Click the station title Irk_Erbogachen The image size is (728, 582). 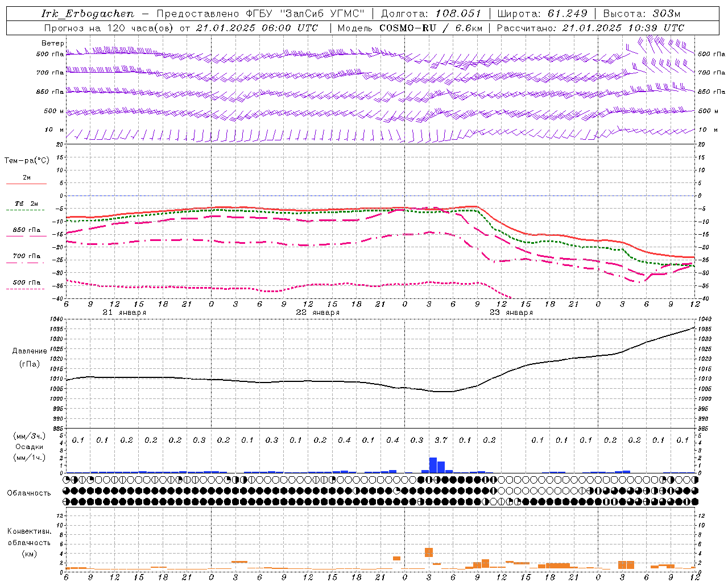[88, 14]
